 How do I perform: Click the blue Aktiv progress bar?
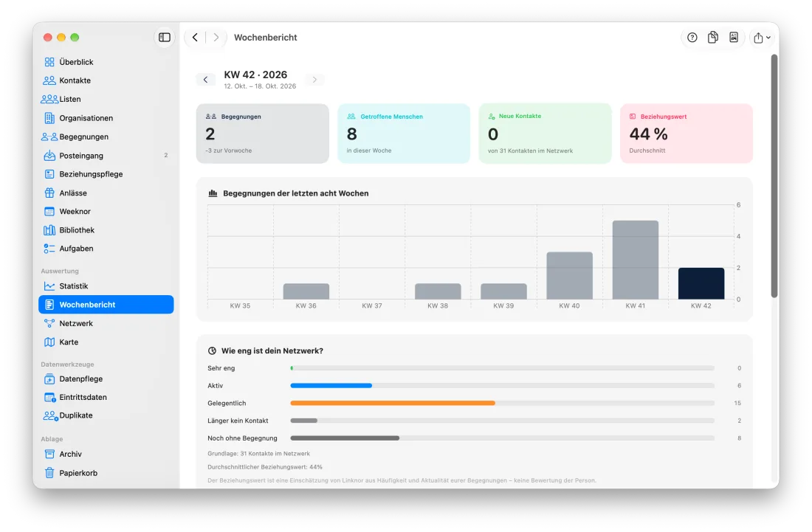pos(331,386)
